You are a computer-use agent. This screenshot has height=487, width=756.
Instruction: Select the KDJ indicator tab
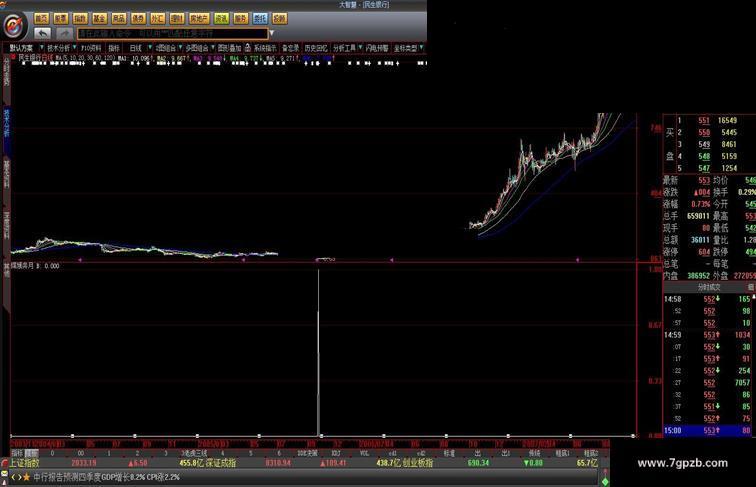[336, 453]
